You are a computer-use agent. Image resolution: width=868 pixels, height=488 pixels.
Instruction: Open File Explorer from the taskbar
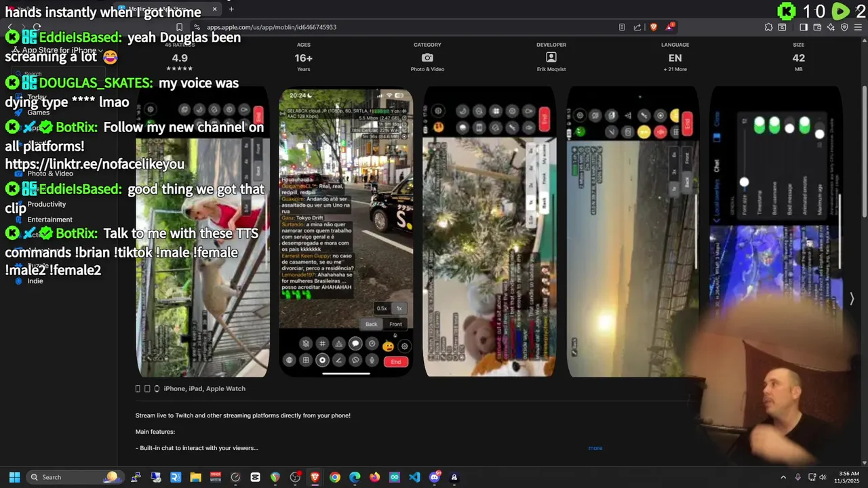coord(195,477)
